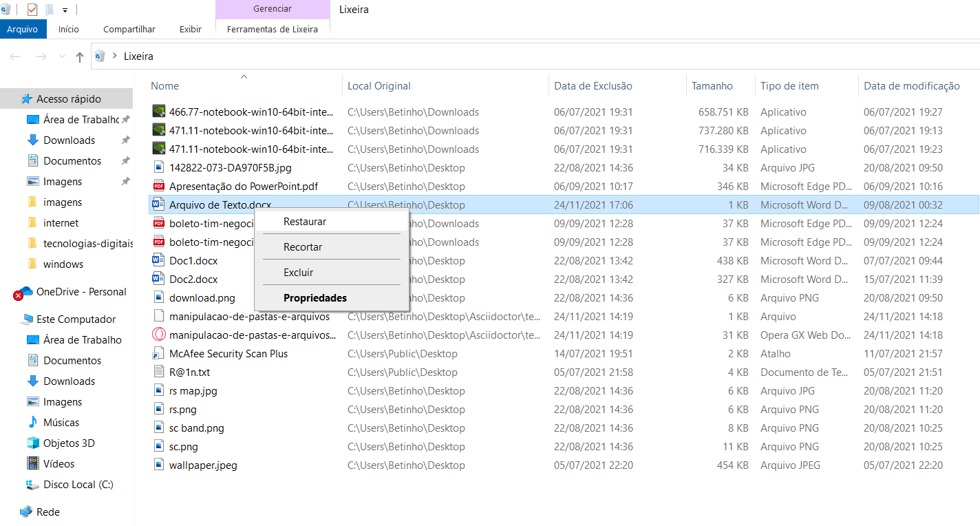The image size is (980, 526).
Task: Open the Arquivo ribbon tab
Action: 22,29
